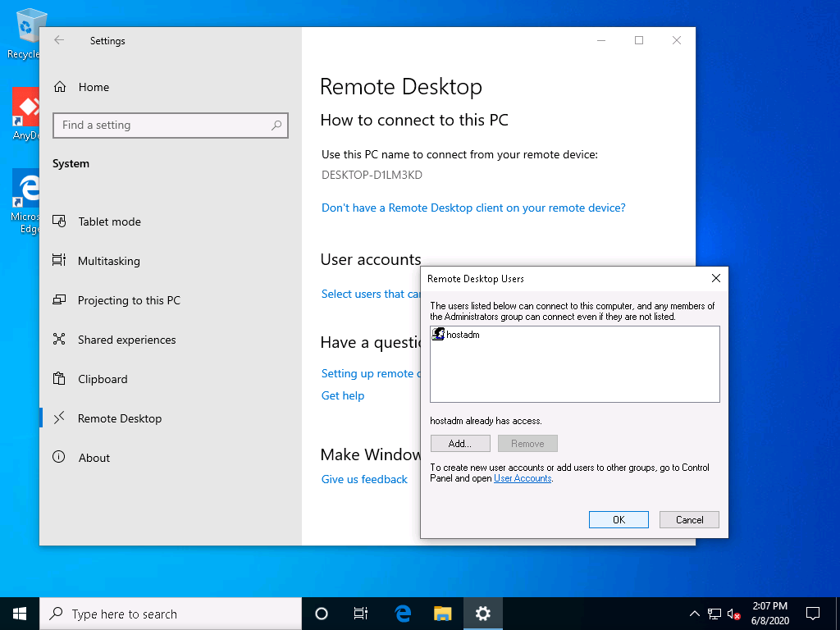Open Clipboard settings
Image resolution: width=840 pixels, height=630 pixels.
pos(103,379)
